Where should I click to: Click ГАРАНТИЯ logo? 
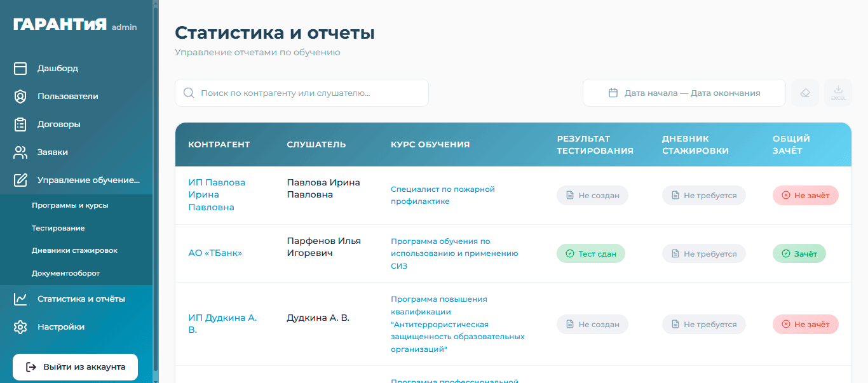click(x=60, y=25)
